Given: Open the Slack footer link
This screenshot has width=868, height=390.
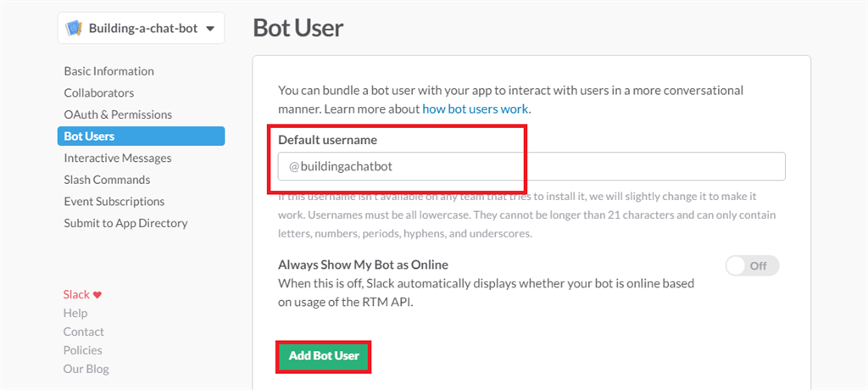Looking at the screenshot, I should click(76, 295).
